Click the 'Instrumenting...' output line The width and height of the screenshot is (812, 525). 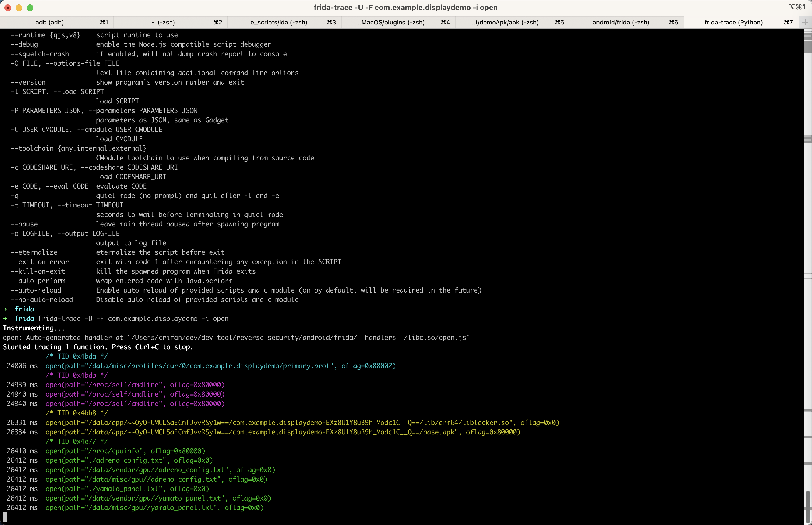point(34,328)
